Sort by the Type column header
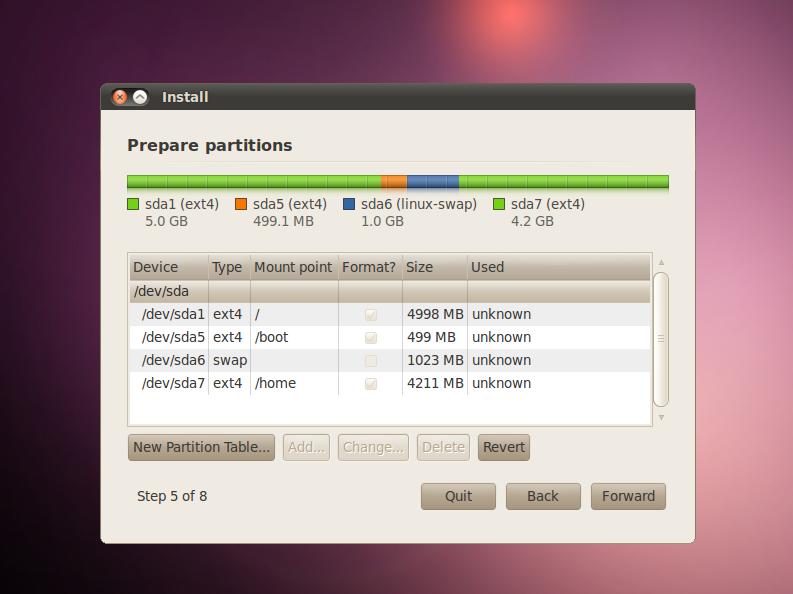Image resolution: width=793 pixels, height=594 pixels. coord(229,267)
